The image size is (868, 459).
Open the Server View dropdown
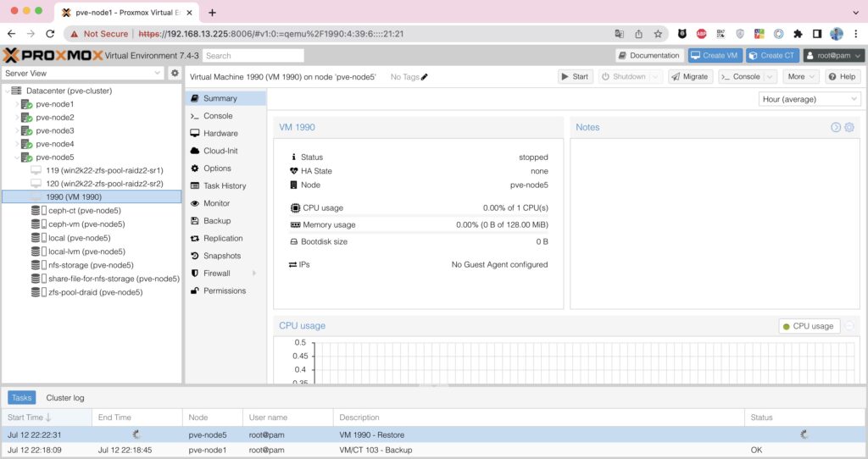82,73
